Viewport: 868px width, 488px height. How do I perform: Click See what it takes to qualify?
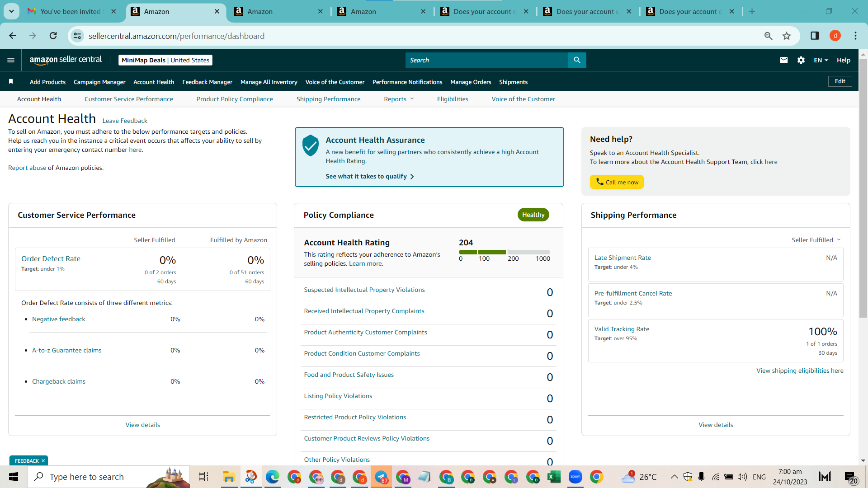click(x=370, y=176)
